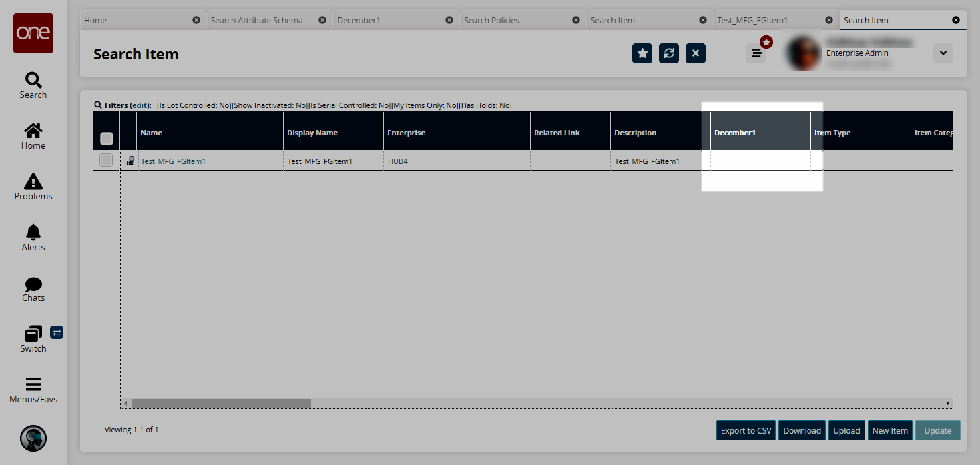Add page to favorites with star button

[642, 53]
